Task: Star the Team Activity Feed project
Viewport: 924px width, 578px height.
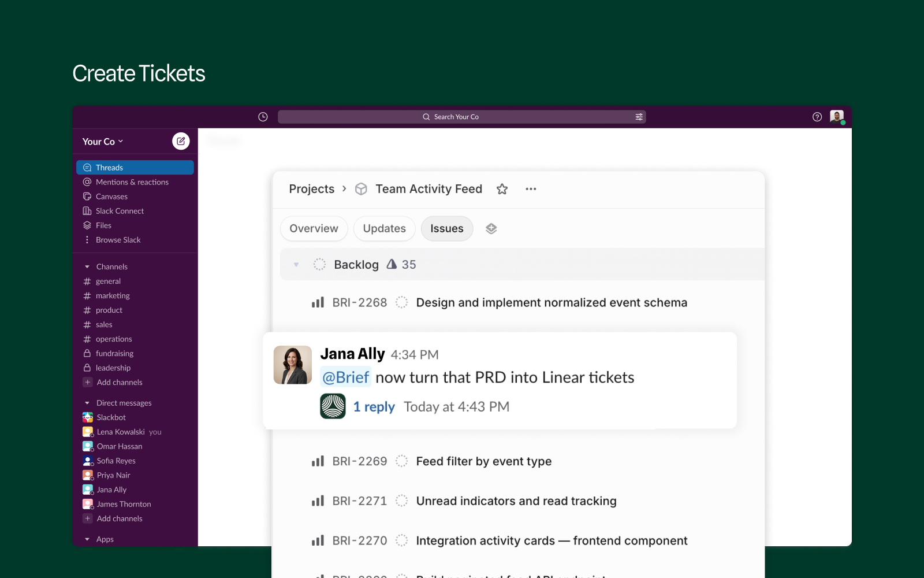Action: [502, 189]
